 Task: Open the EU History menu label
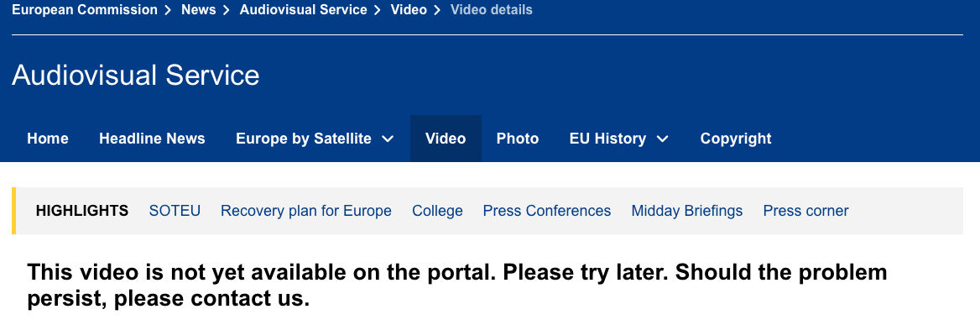point(607,139)
